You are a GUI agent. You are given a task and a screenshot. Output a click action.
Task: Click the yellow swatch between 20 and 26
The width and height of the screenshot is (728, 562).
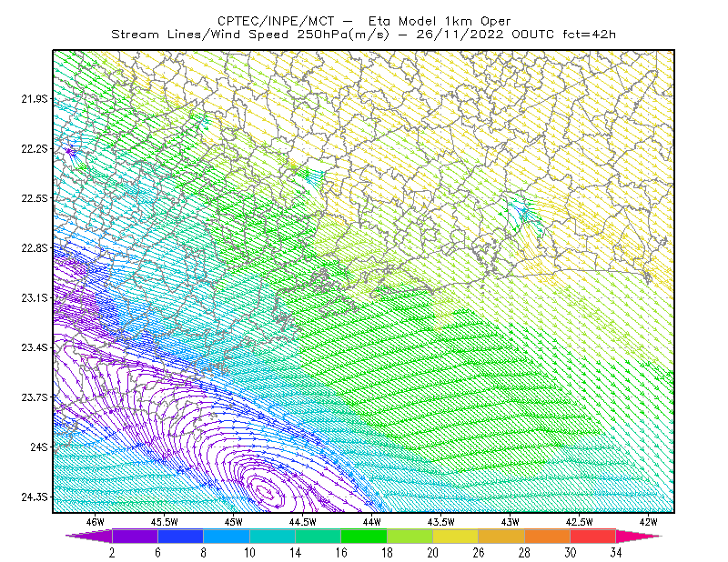[x=456, y=536]
